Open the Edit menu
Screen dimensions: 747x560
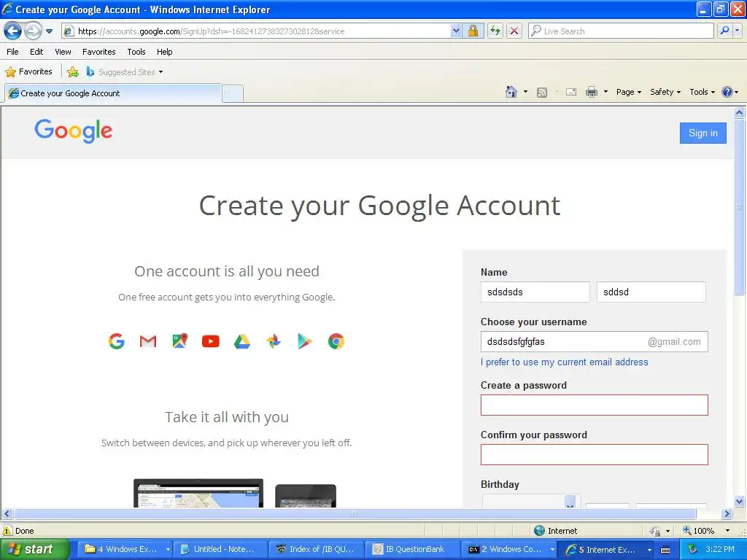(36, 52)
